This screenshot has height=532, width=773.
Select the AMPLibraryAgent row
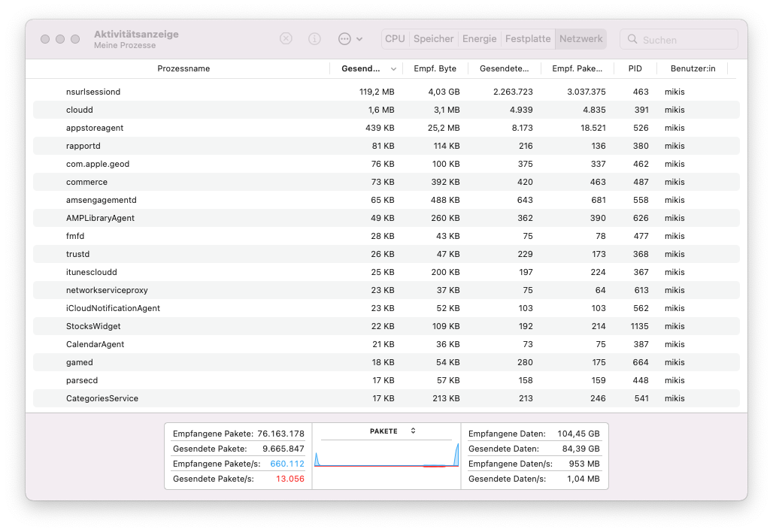click(x=386, y=218)
